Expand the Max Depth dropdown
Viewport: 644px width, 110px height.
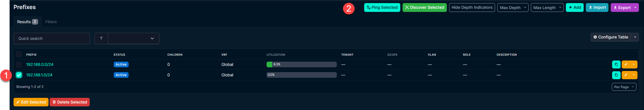[x=513, y=8]
